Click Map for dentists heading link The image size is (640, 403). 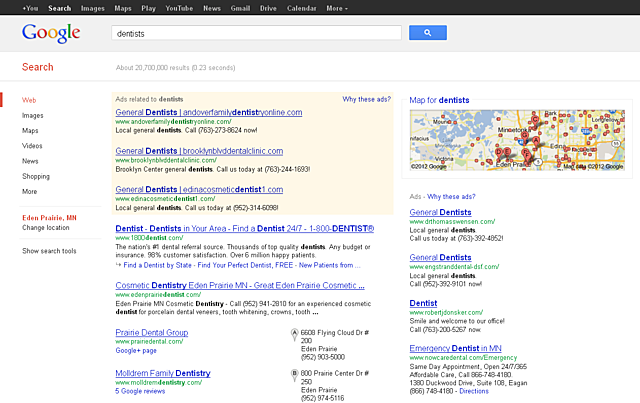[439, 100]
